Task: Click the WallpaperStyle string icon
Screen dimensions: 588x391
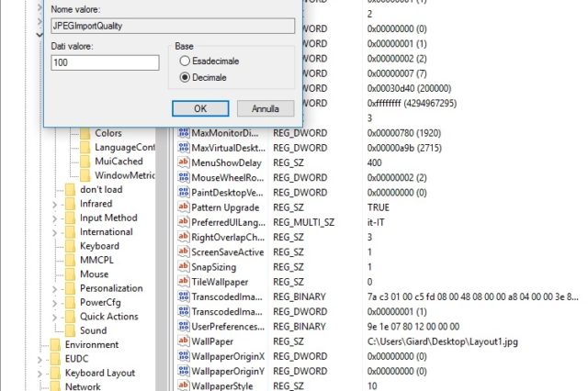Action: pos(184,385)
